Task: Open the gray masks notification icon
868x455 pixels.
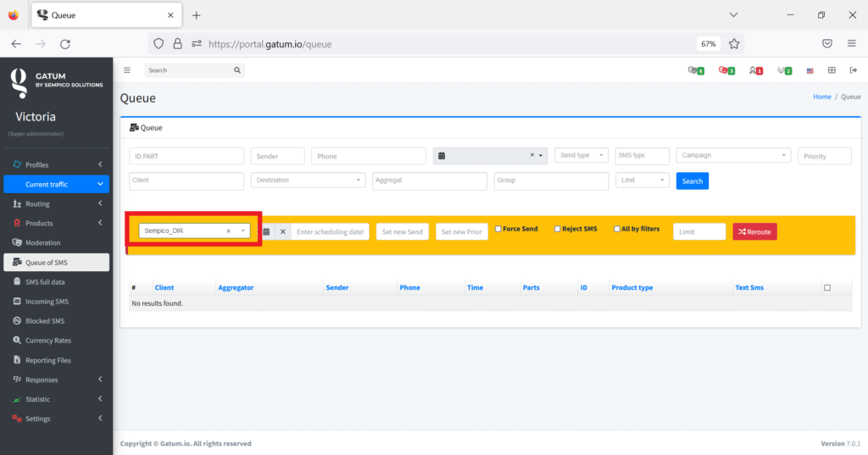Action: (x=696, y=70)
